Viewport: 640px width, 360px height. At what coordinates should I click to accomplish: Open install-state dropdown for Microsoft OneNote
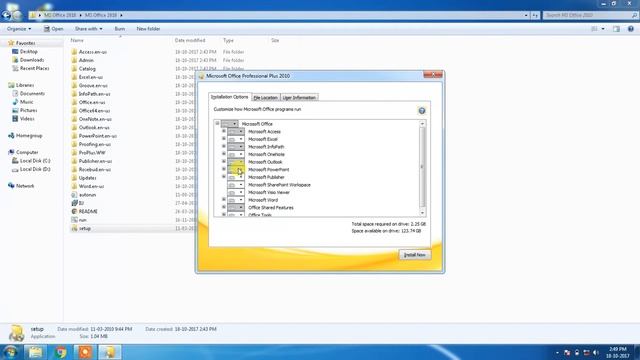[236, 154]
